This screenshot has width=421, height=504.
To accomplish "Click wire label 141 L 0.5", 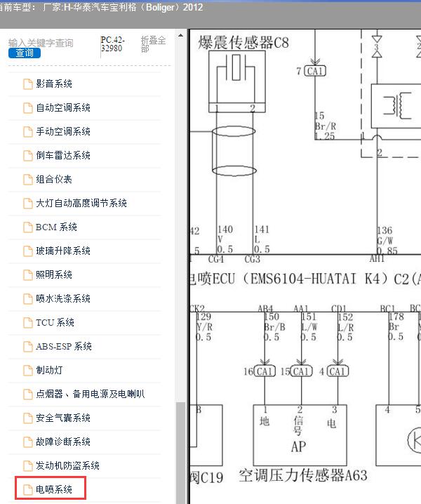I will point(262,239).
